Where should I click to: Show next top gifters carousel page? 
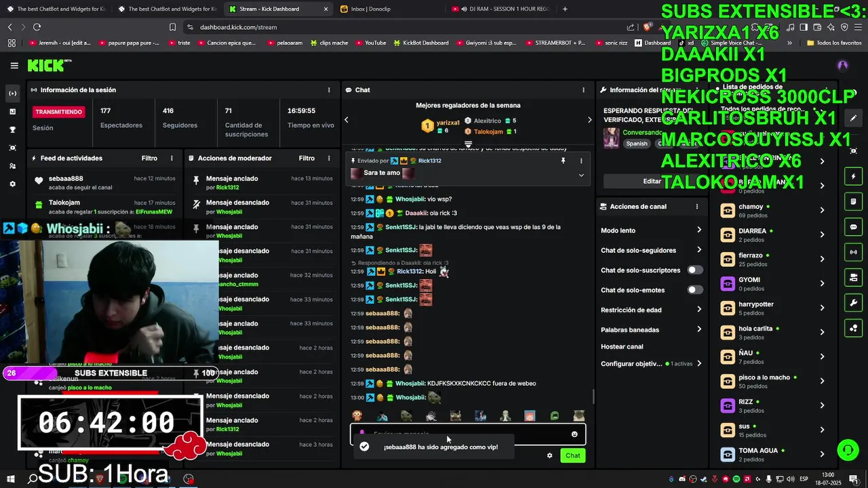[589, 120]
